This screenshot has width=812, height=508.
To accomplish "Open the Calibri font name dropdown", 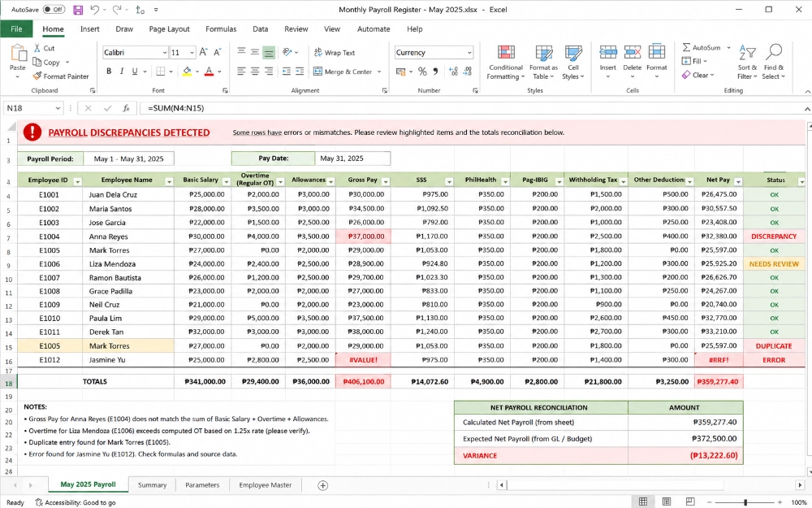I will (x=165, y=52).
